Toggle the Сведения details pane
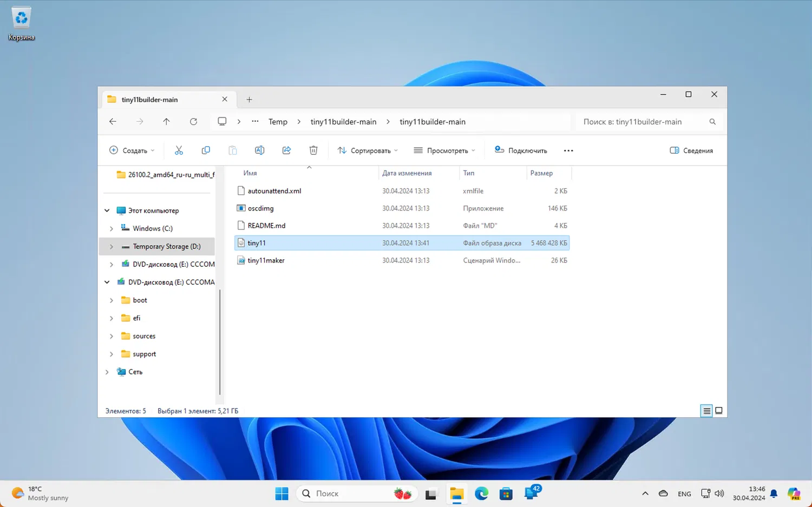This screenshot has width=812, height=507. 691,150
